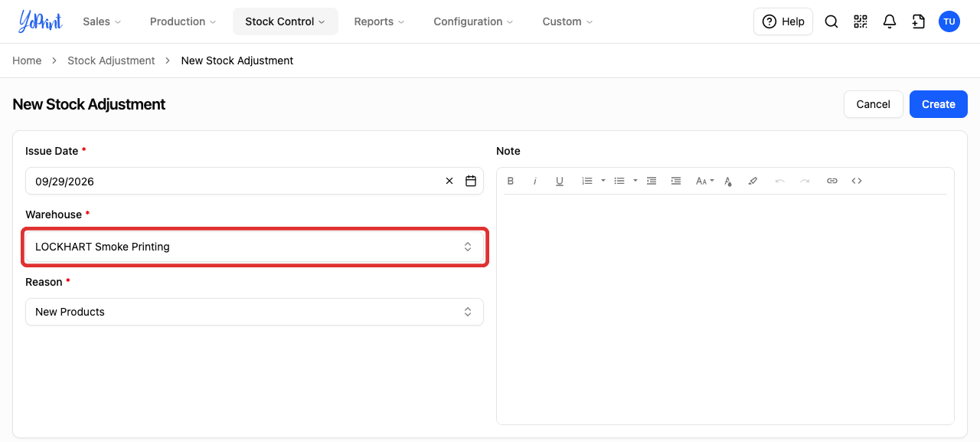Image resolution: width=980 pixels, height=442 pixels.
Task: Open the bulleted list style dropdown arrow
Action: point(635,181)
